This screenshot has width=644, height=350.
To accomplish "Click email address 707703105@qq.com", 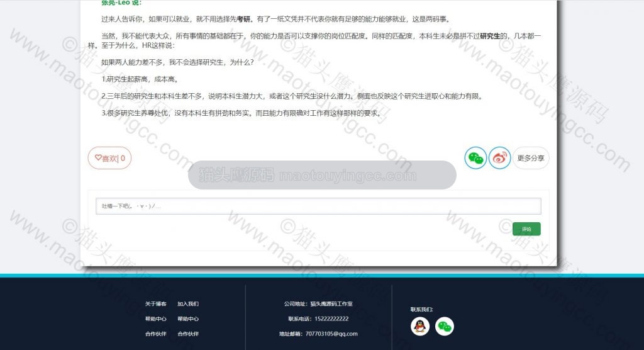I will point(331,334).
